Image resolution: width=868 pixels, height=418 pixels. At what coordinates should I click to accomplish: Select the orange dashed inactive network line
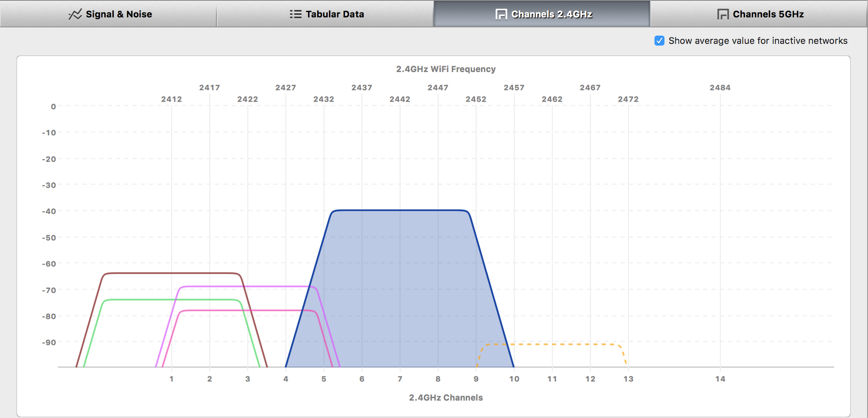click(x=552, y=344)
